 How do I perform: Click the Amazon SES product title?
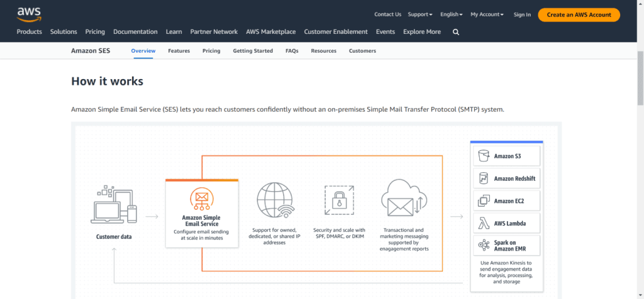point(91,51)
